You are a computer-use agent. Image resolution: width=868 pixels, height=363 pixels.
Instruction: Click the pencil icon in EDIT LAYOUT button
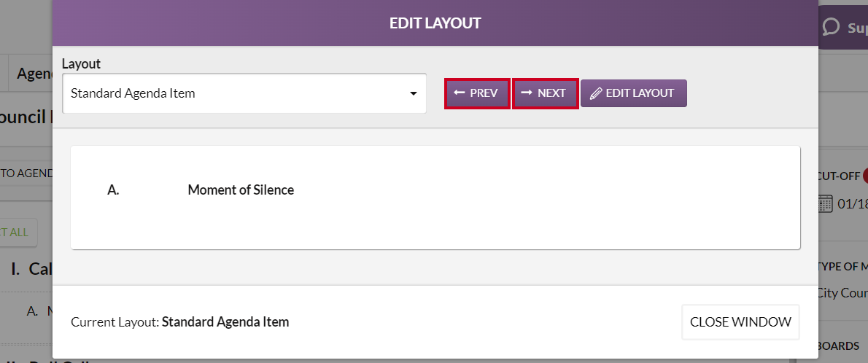coord(596,93)
